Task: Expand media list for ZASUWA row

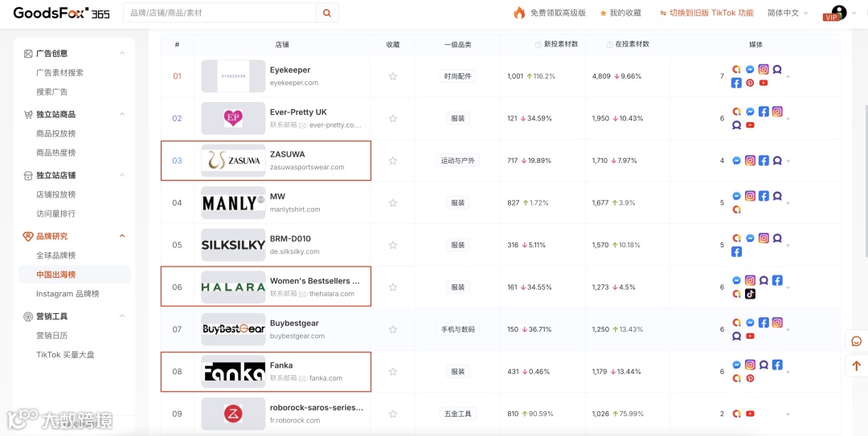Action: pyautogui.click(x=788, y=161)
